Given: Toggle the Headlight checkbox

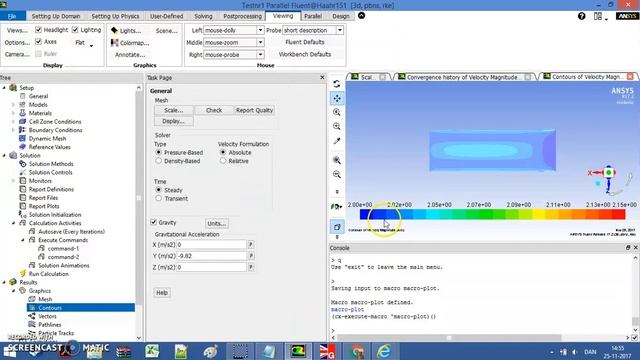Looking at the screenshot, I should 38,30.
